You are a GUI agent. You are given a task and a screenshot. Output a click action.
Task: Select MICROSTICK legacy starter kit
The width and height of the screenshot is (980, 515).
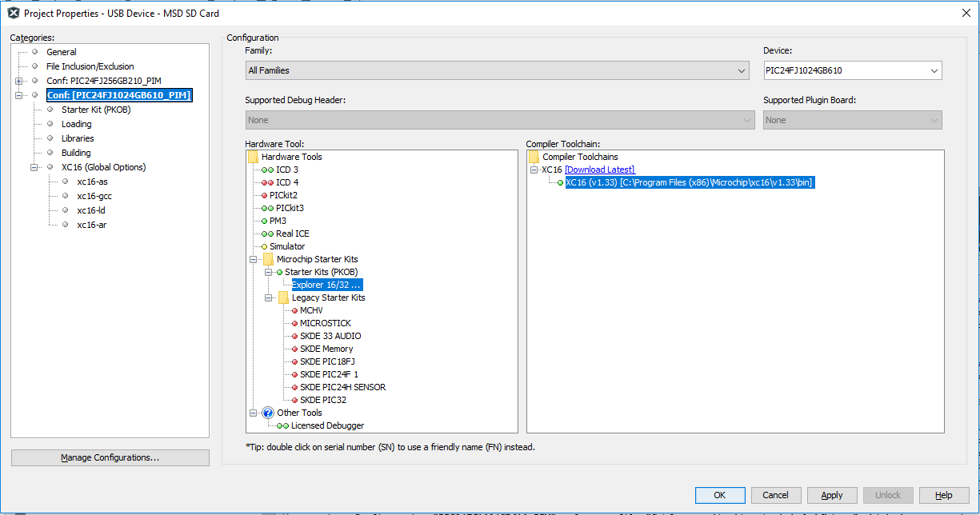[326, 323]
